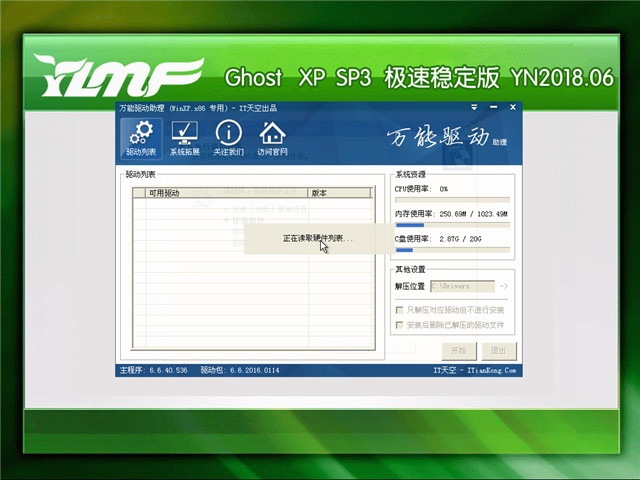Open the 访问官网 home icon
This screenshot has width=640, height=480.
pos(272,139)
